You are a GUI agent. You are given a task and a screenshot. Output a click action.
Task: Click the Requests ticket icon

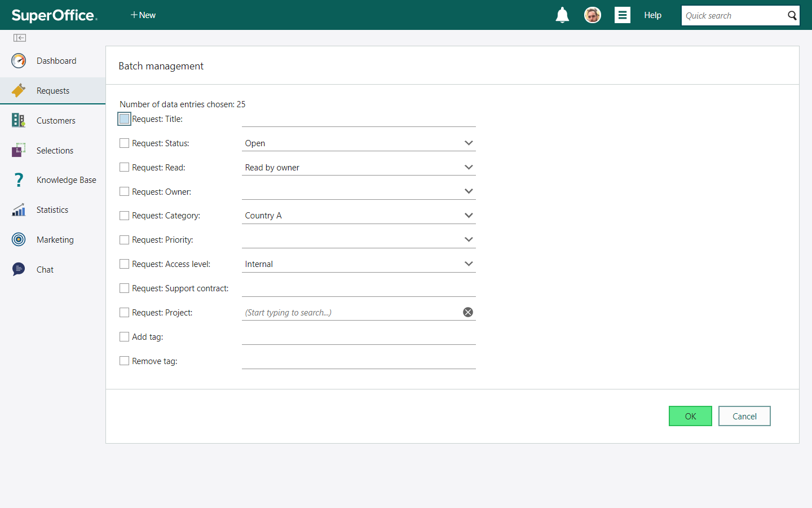pyautogui.click(x=19, y=90)
